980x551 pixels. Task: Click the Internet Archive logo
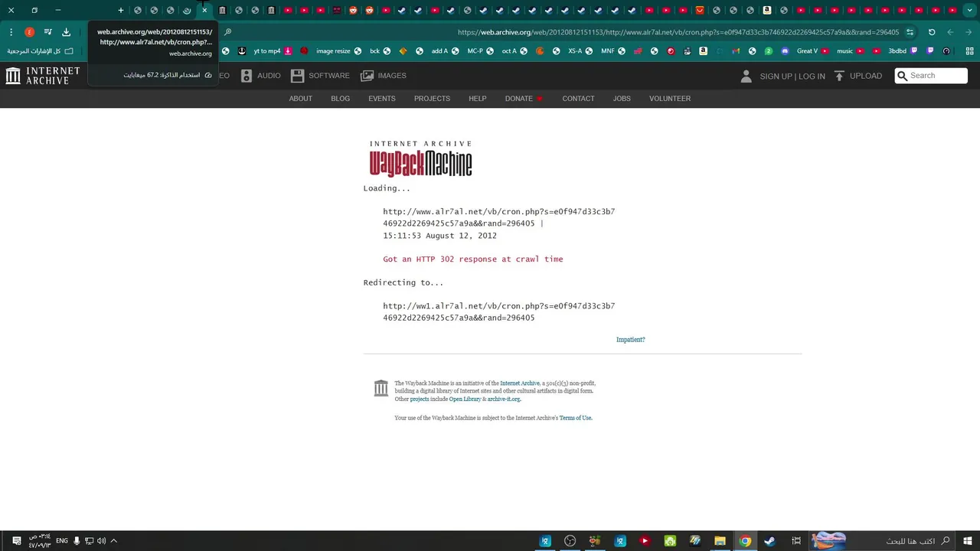point(43,76)
